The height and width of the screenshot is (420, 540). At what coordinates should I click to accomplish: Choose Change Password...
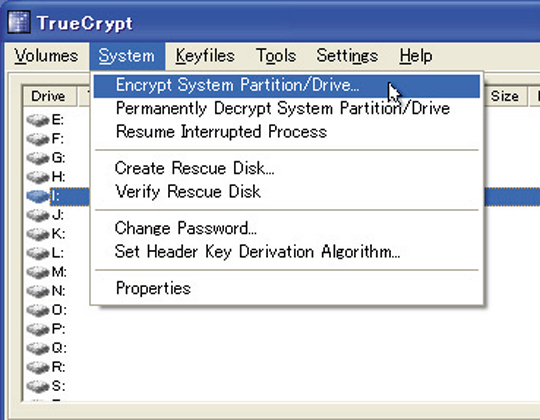pos(287,228)
